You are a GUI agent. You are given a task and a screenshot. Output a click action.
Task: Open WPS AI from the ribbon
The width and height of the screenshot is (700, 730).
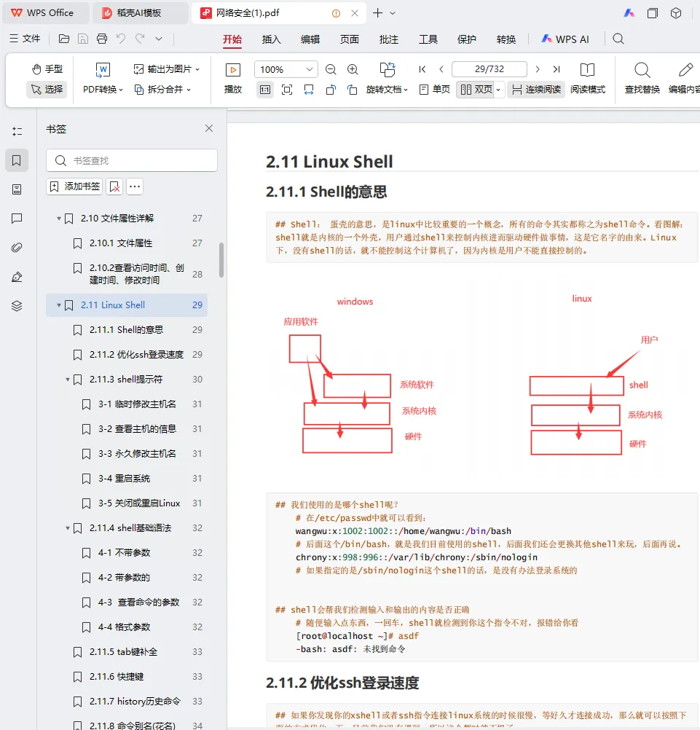(x=565, y=39)
